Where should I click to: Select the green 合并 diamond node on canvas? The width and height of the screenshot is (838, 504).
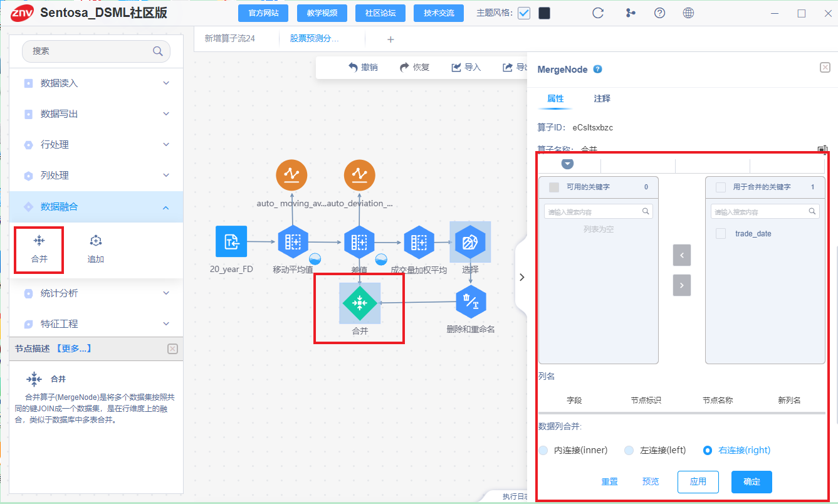[x=360, y=303]
